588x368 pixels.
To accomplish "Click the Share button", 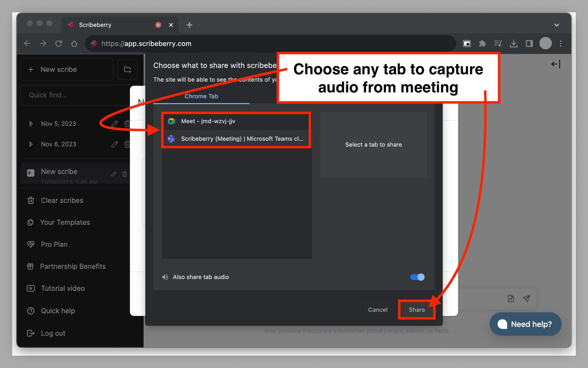I will (417, 310).
